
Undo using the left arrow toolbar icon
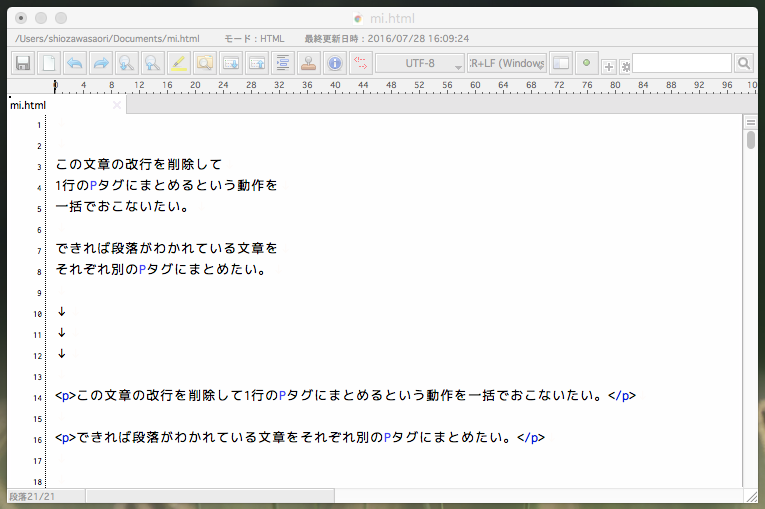[x=74, y=63]
